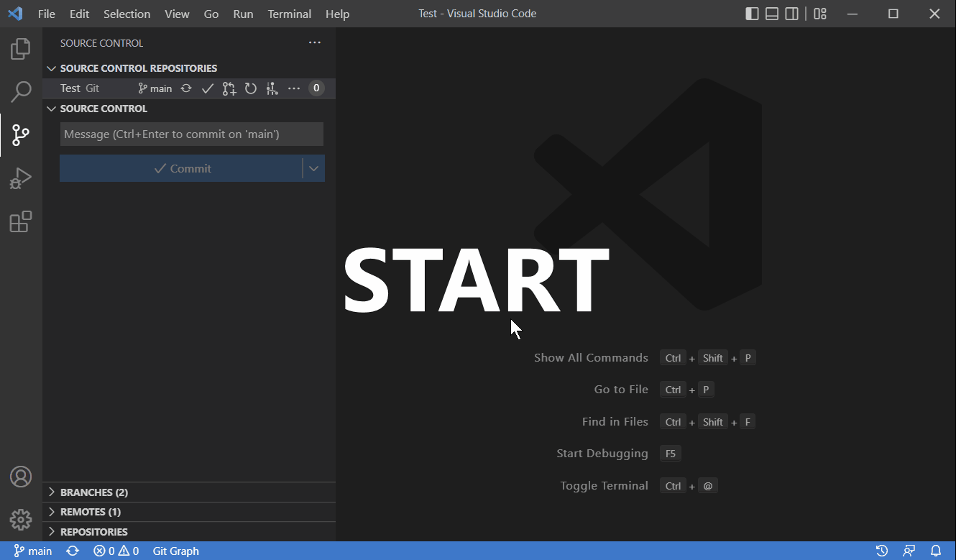956x560 pixels.
Task: Open Git Graph from the status bar
Action: point(176,551)
